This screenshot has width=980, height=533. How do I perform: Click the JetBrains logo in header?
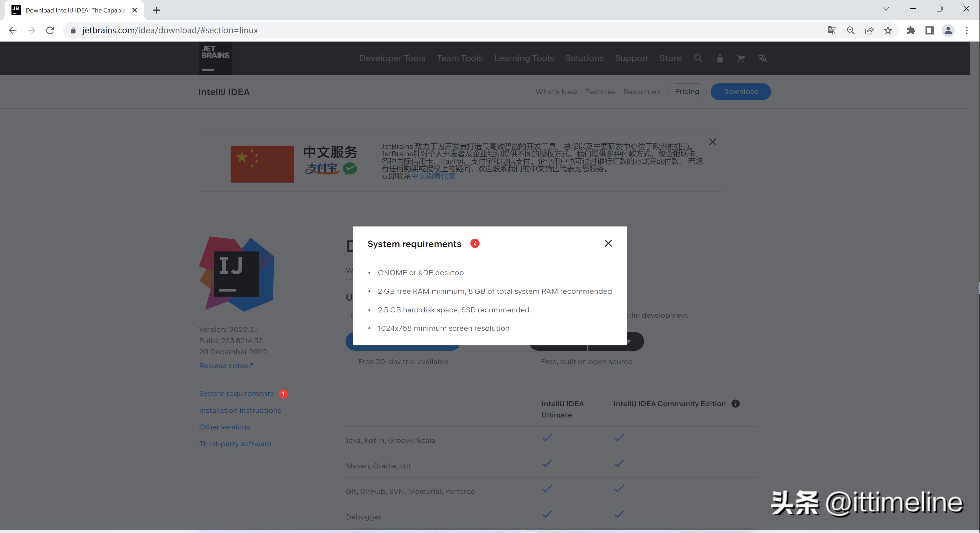coord(215,58)
